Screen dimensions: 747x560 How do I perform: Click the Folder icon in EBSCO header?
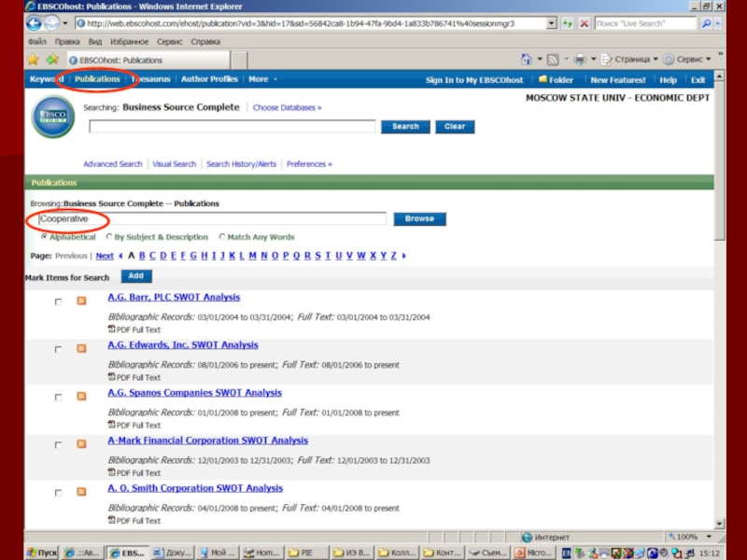point(543,79)
